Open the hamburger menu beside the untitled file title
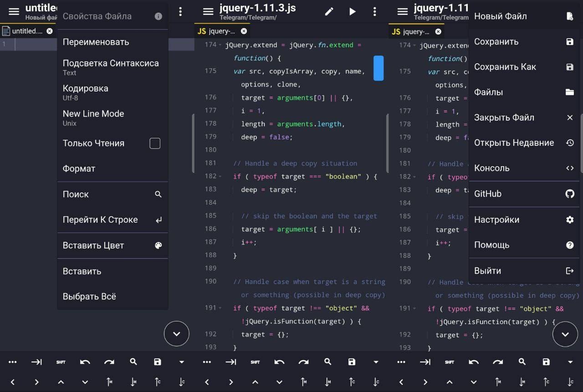The height and width of the screenshot is (392, 583). pyautogui.click(x=14, y=11)
